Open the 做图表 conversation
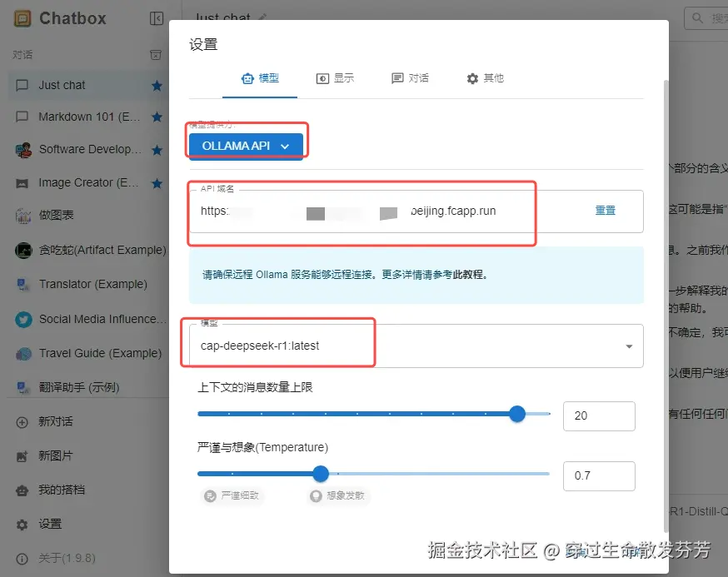728x577 pixels. pos(88,216)
